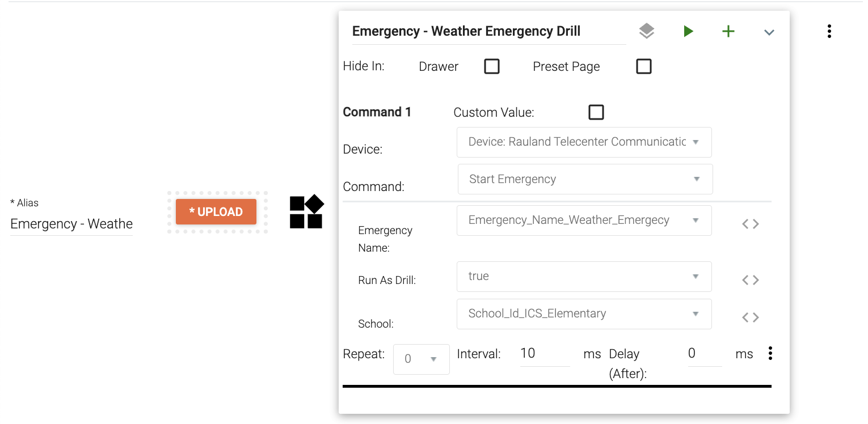
Task: Open the Repeat dropdown
Action: [x=422, y=359]
